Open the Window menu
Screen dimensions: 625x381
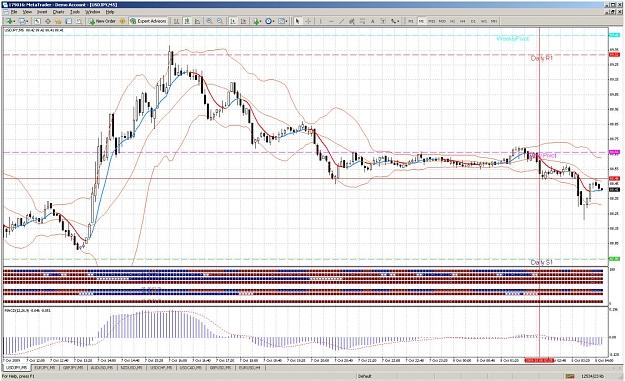coord(92,12)
